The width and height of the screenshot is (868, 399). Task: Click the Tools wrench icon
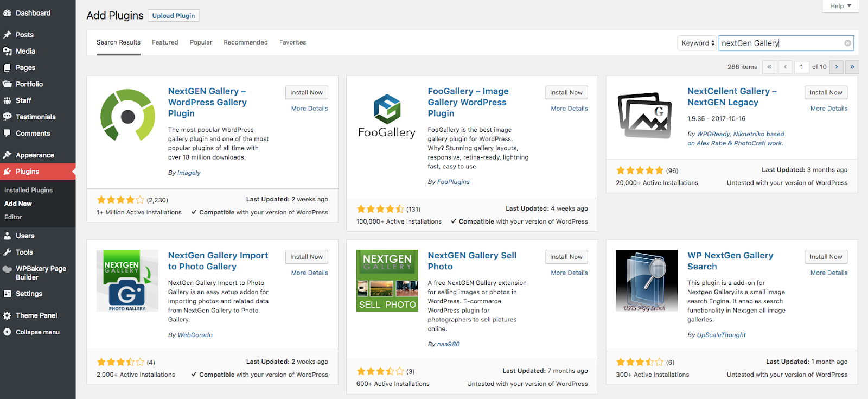point(7,252)
